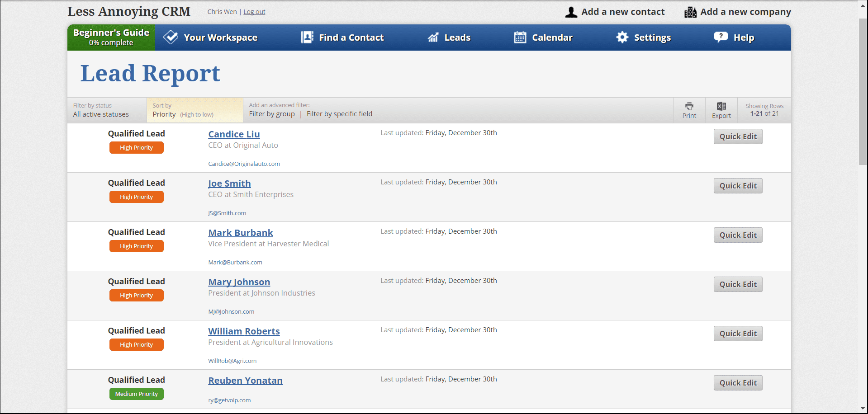The image size is (868, 414).
Task: Click the Settings gear icon
Action: (x=622, y=38)
